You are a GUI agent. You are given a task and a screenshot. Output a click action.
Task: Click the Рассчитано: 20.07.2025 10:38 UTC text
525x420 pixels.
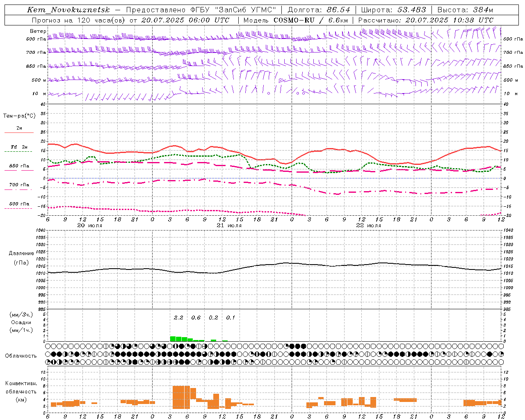426,20
